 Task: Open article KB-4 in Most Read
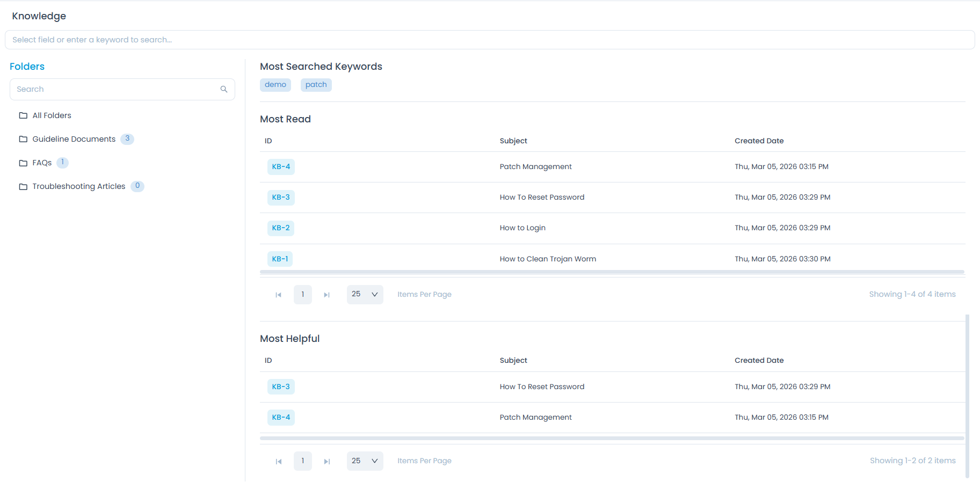[281, 167]
